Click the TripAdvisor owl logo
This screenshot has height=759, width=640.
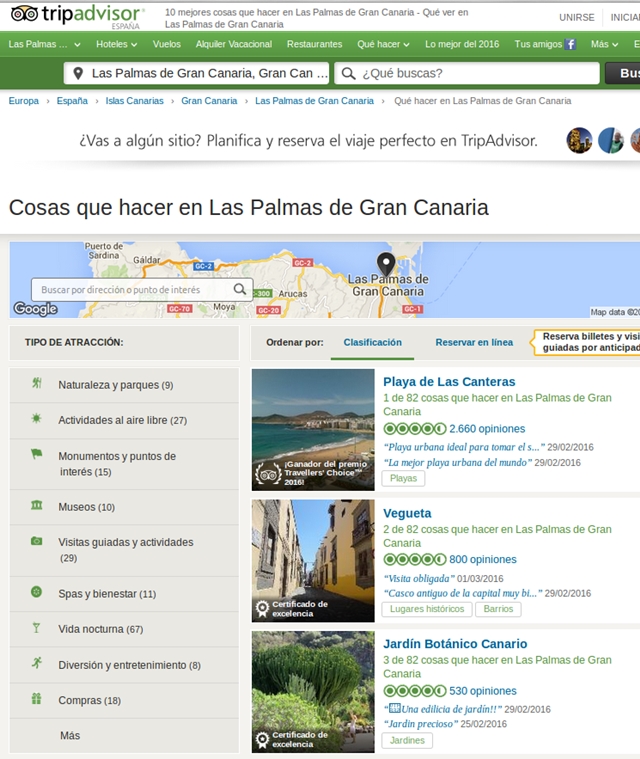[25, 14]
